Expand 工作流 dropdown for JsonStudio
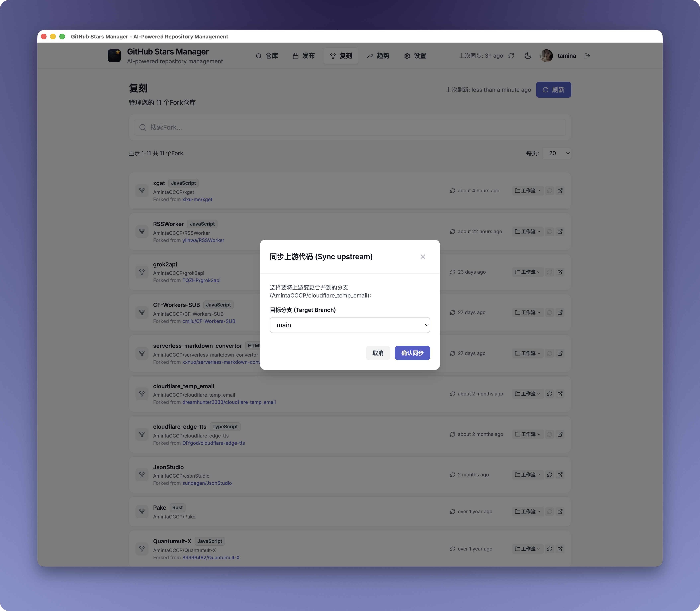 click(x=527, y=475)
